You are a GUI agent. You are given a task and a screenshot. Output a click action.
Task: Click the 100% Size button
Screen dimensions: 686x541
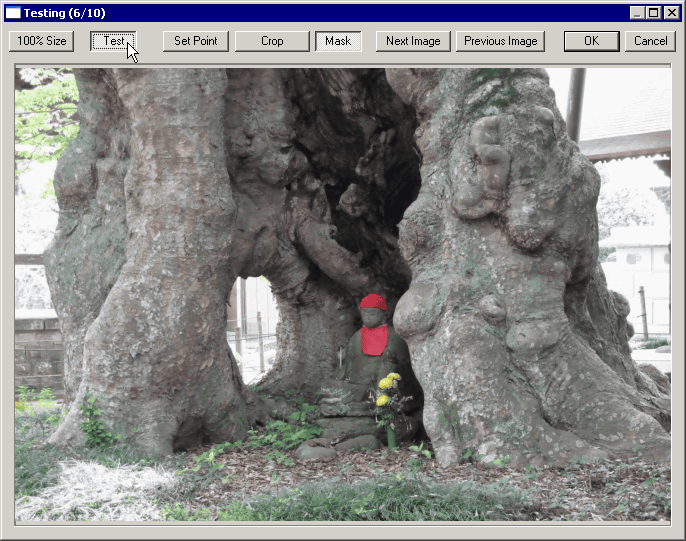(x=42, y=41)
